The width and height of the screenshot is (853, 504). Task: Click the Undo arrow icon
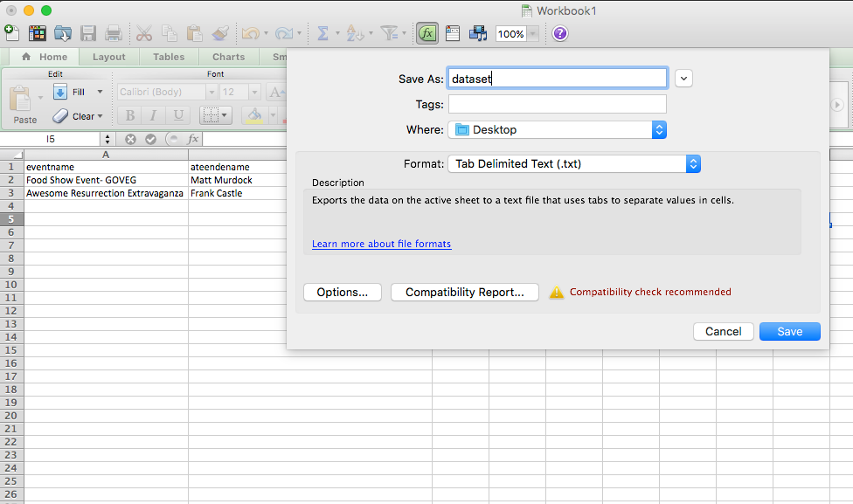(250, 33)
